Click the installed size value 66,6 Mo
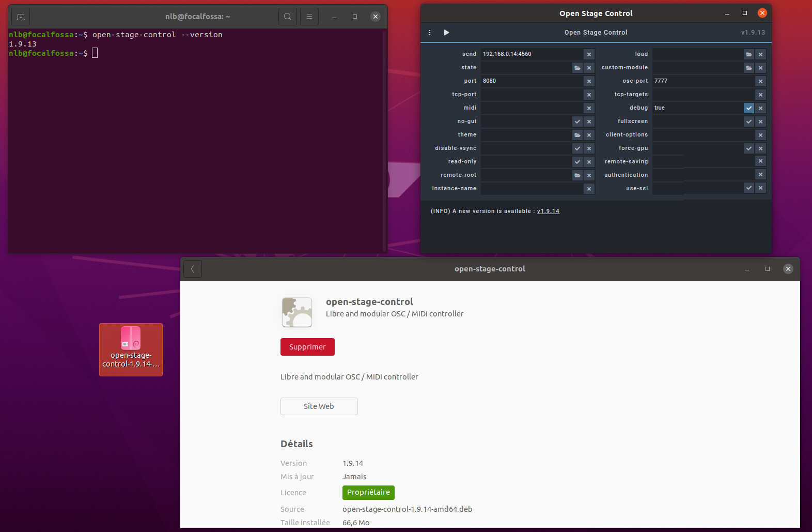The height and width of the screenshot is (532, 812). 356,523
